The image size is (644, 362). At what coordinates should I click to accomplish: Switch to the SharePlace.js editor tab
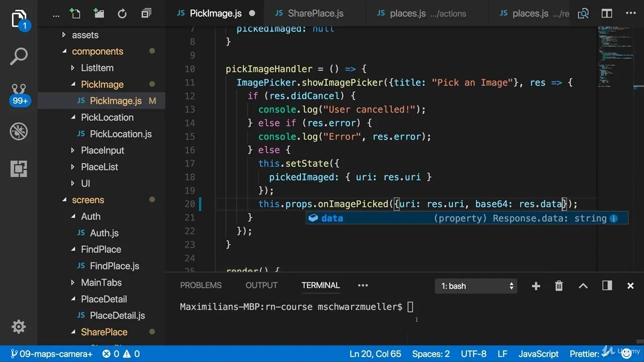click(x=315, y=14)
